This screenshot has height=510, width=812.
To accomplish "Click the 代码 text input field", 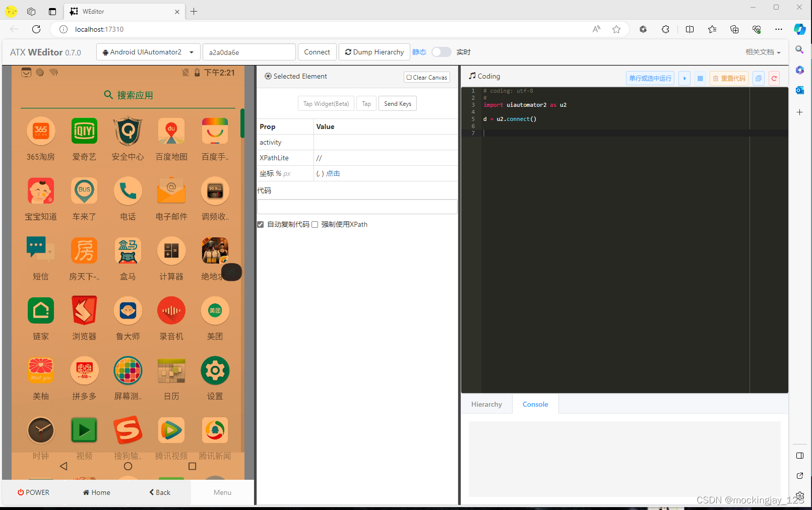I will (357, 207).
